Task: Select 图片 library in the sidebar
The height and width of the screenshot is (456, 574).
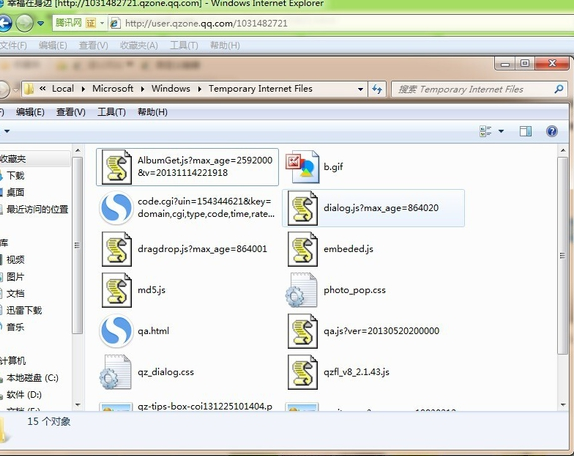Action: 15,277
